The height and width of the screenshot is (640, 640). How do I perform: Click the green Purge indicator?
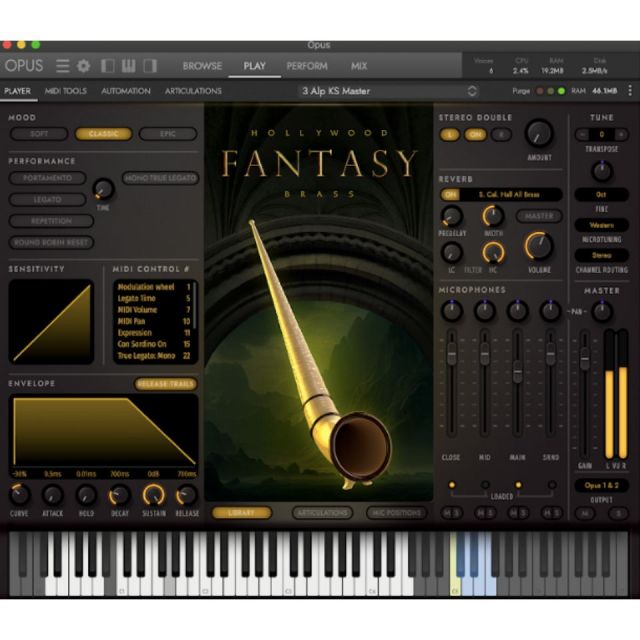(562, 91)
